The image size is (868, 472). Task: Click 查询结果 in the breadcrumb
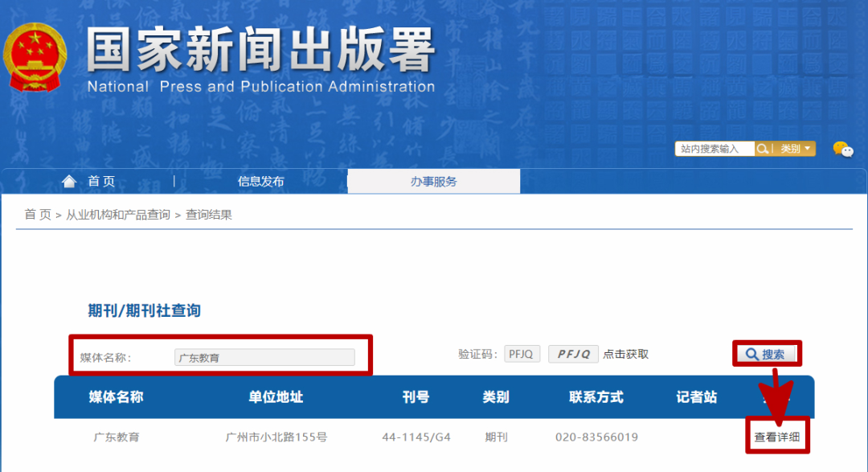(209, 215)
